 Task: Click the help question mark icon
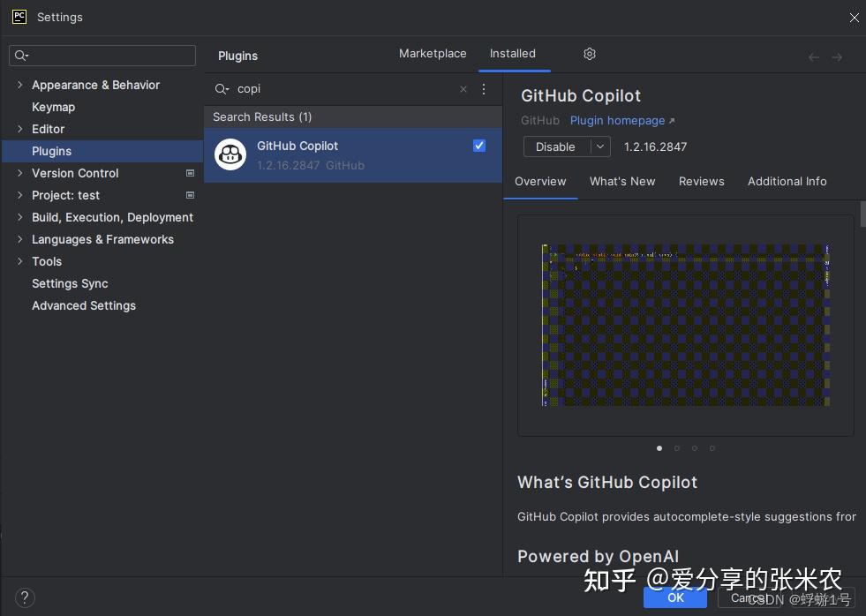pyautogui.click(x=25, y=597)
